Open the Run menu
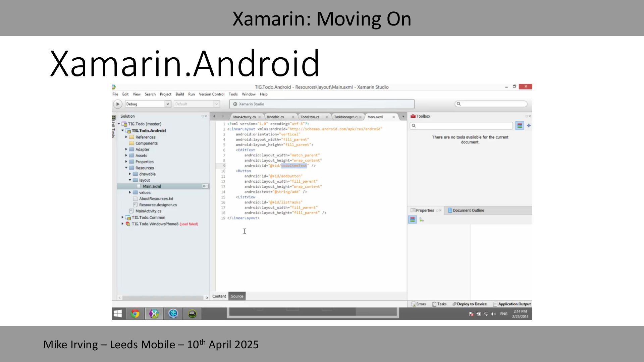This screenshot has width=644, height=362. [x=192, y=95]
